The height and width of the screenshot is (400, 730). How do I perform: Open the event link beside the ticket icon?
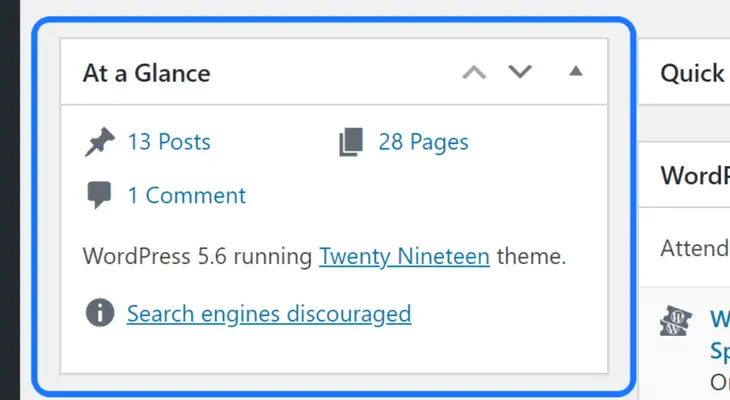(x=719, y=320)
